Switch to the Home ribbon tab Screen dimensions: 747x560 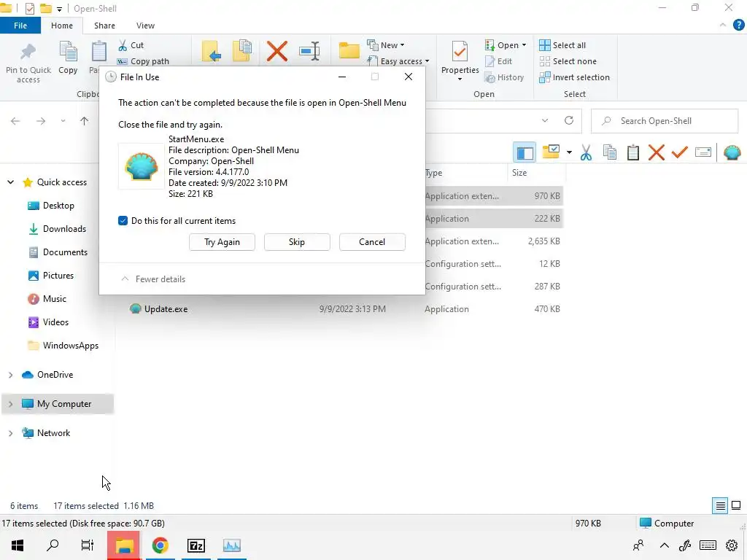[x=62, y=26]
